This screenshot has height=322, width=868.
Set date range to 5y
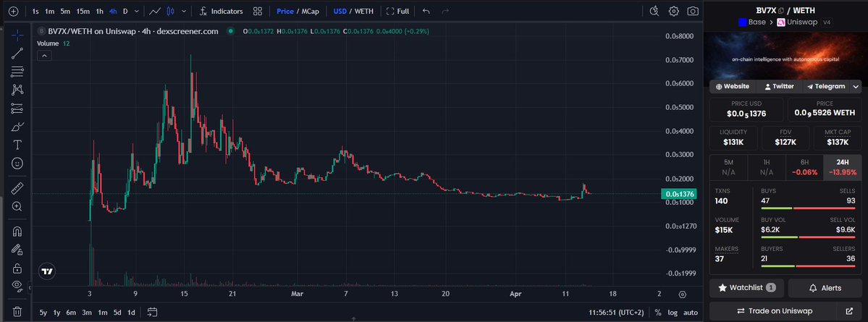click(x=43, y=313)
